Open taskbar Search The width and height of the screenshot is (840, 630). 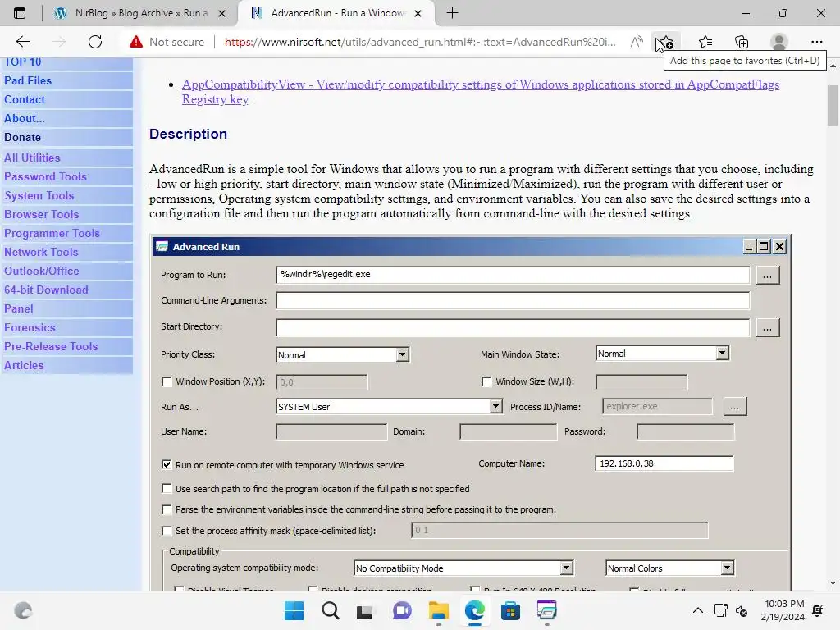pyautogui.click(x=330, y=610)
